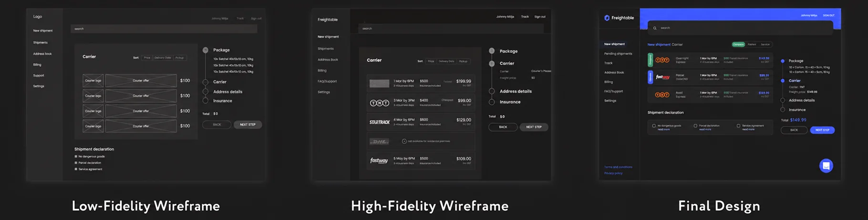Click BACK button in Final Design

794,130
